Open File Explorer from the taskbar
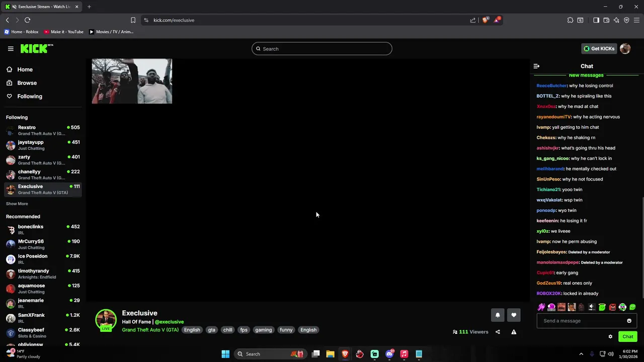The width and height of the screenshot is (644, 362). (x=330, y=354)
